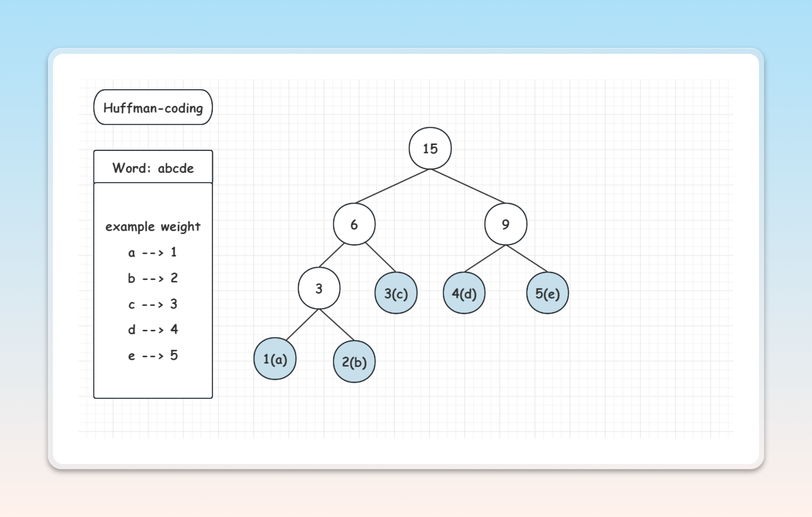The height and width of the screenshot is (517, 812).
Task: Select the 'd --> 4' weight row
Action: coord(153,329)
